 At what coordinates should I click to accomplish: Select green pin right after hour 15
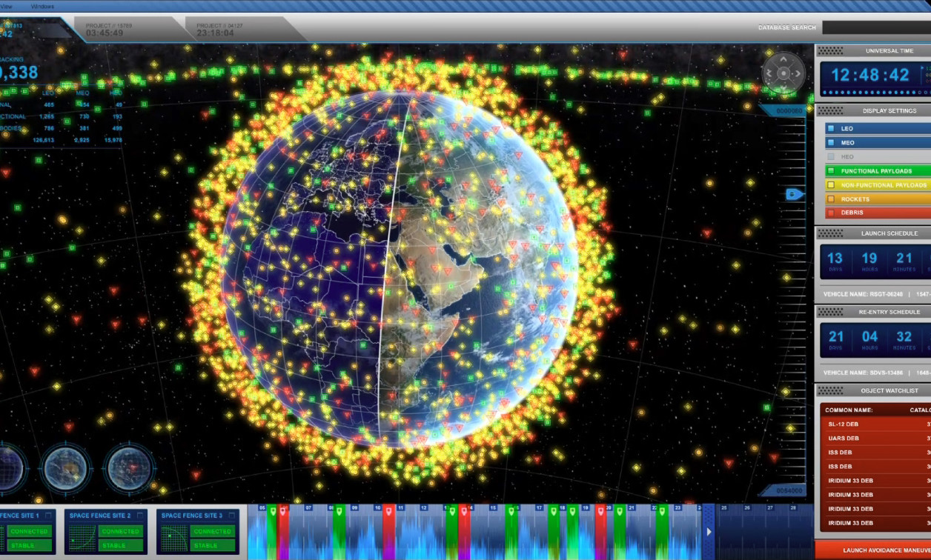pos(511,511)
